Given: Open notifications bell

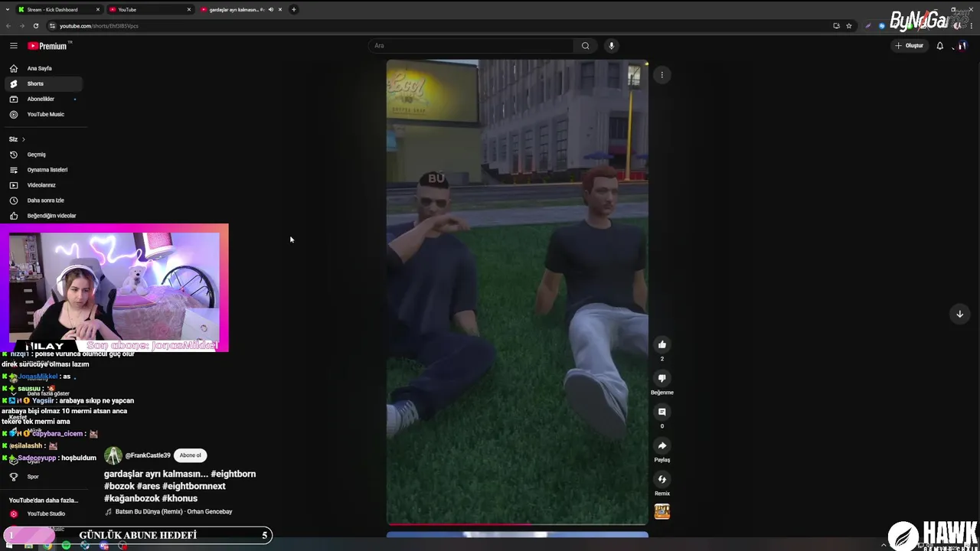Looking at the screenshot, I should pos(940,46).
